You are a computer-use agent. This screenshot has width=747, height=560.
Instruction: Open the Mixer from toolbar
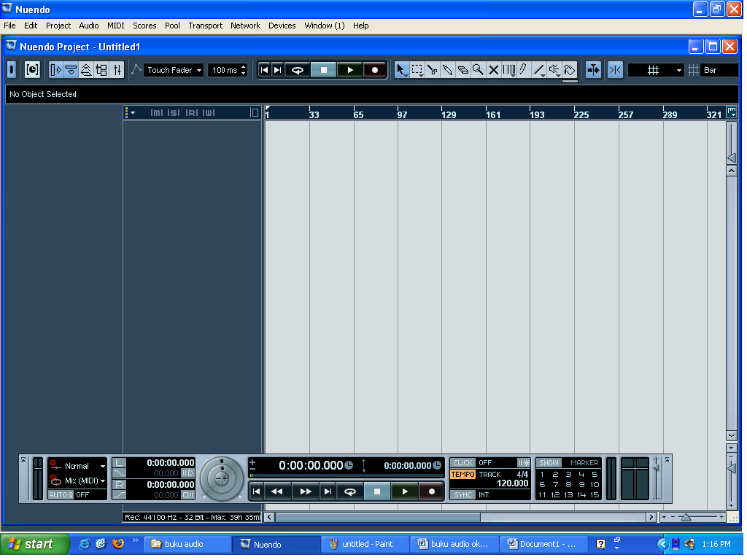click(117, 70)
